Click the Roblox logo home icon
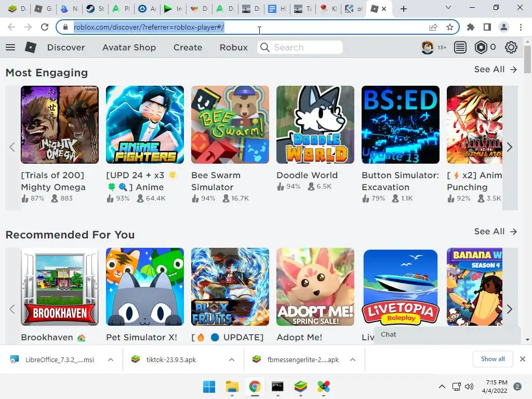The width and height of the screenshot is (532, 399). pyautogui.click(x=31, y=47)
